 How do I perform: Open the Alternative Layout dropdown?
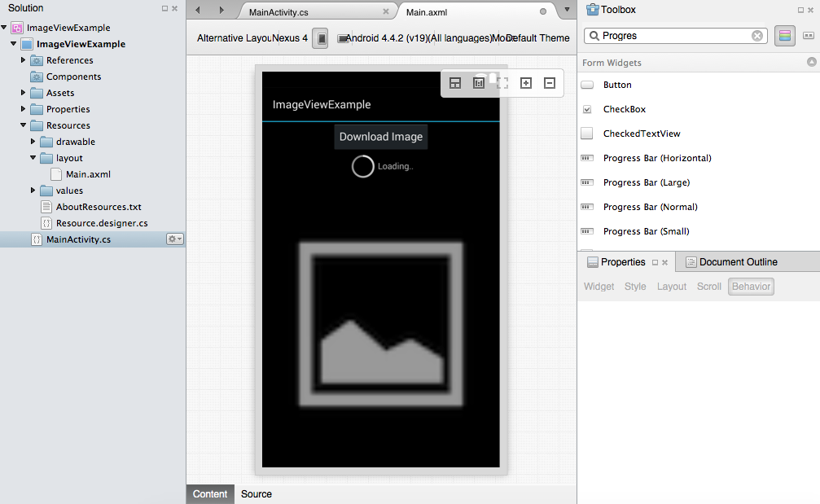[233, 38]
